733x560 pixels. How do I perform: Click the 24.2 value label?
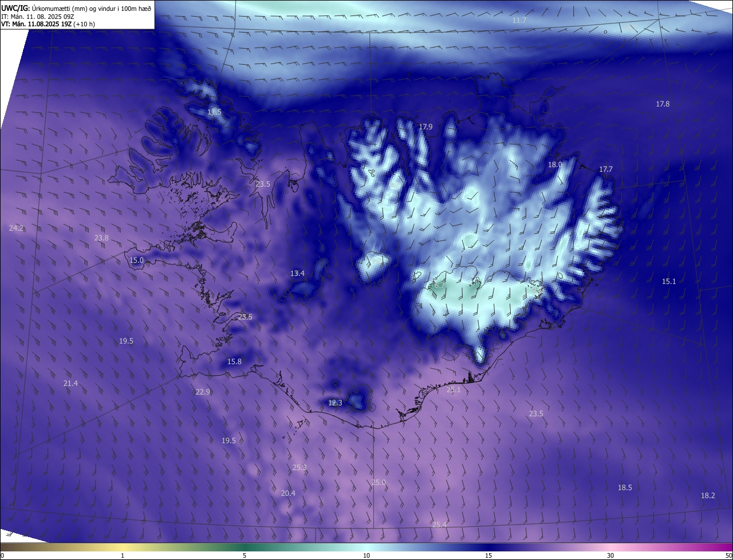pyautogui.click(x=17, y=228)
